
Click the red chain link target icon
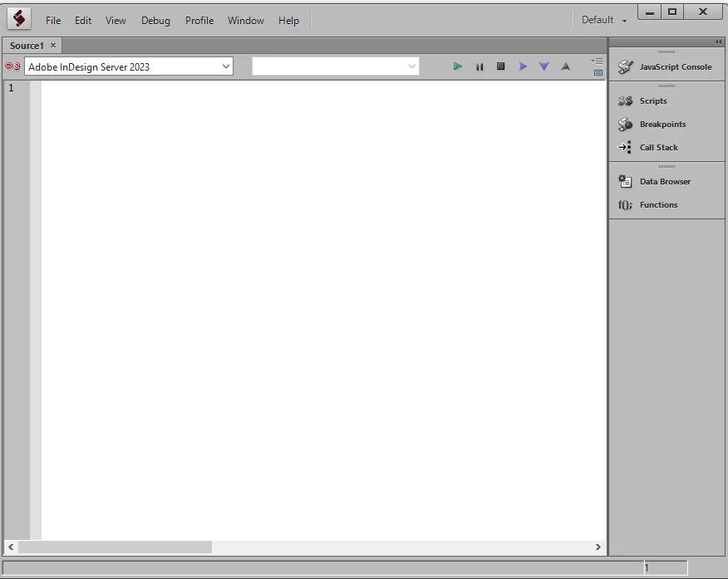12,66
